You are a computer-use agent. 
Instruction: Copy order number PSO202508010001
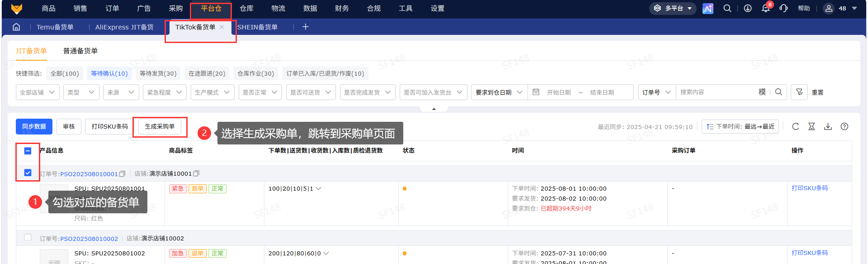[x=122, y=174]
